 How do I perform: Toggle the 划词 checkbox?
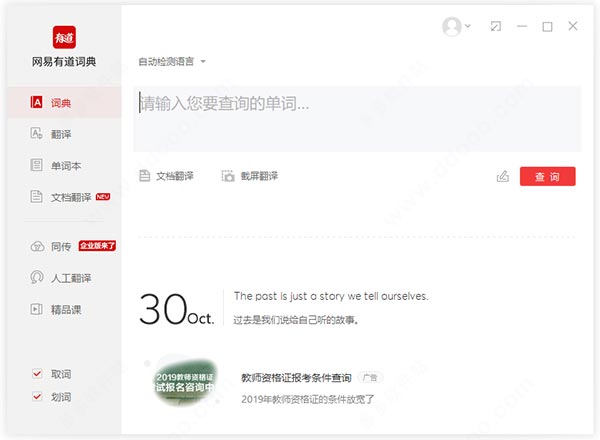(x=37, y=397)
